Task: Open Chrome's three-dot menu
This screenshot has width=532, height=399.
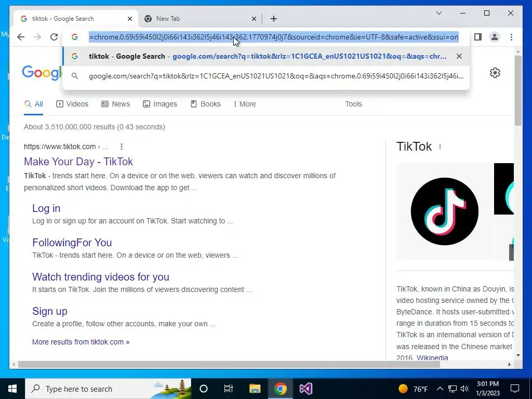Action: pyautogui.click(x=511, y=37)
